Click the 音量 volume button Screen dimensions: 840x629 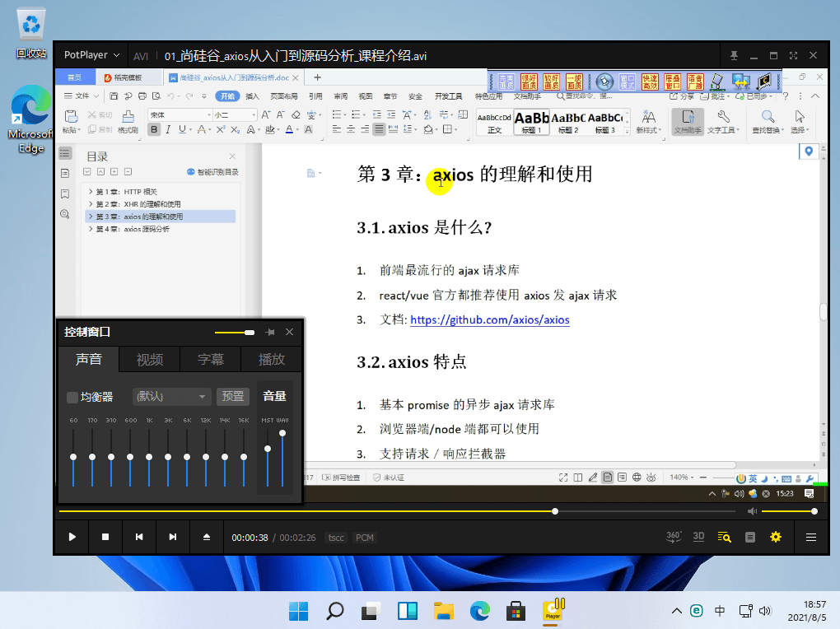tap(274, 397)
